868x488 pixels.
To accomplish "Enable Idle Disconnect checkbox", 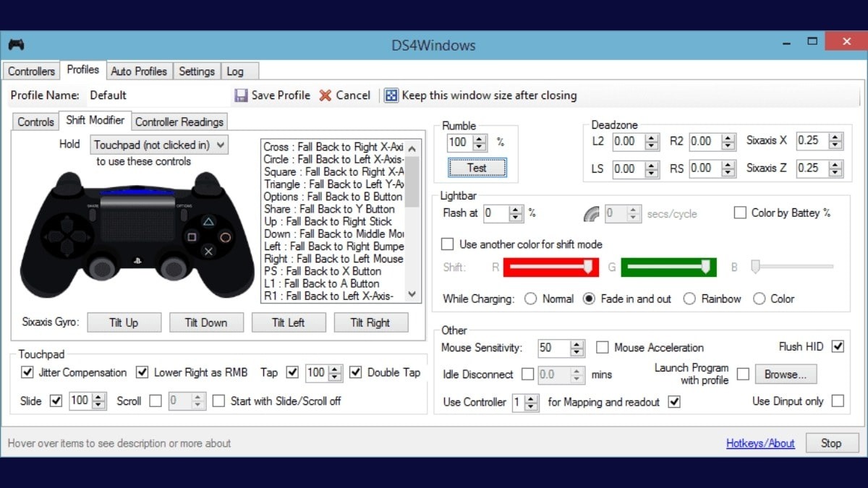I will 527,374.
